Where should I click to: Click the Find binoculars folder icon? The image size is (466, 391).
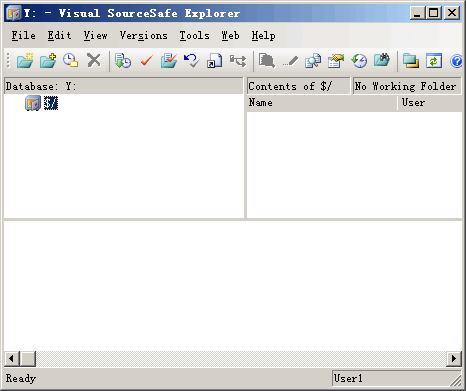[382, 61]
